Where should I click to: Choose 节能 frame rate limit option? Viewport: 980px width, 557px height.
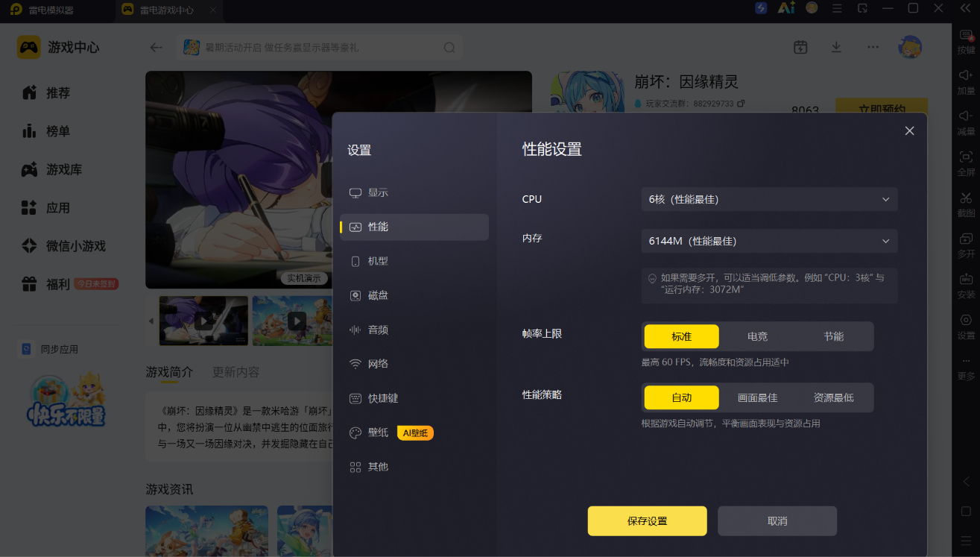click(833, 336)
